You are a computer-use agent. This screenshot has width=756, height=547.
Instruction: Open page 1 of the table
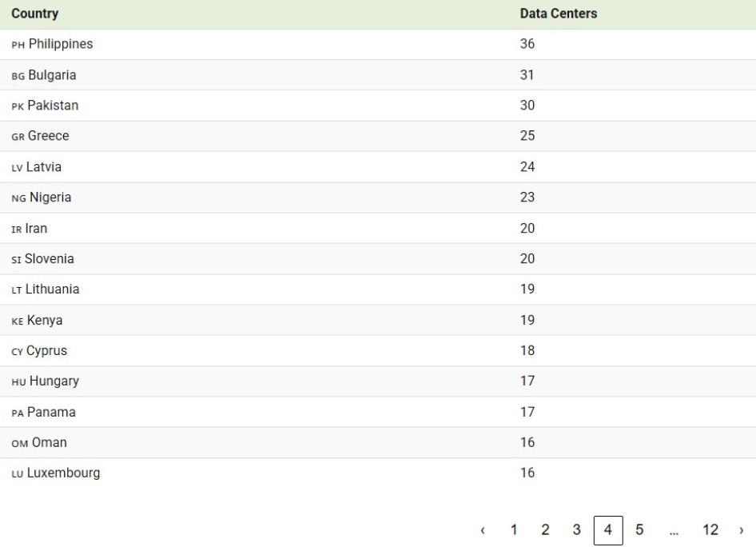click(x=514, y=530)
